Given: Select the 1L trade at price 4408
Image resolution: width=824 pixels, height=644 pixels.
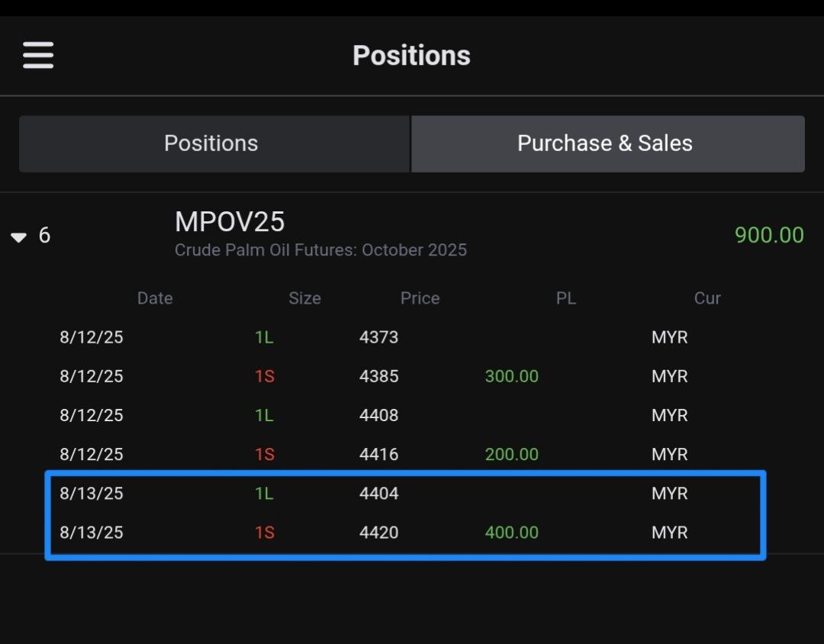Looking at the screenshot, I should tap(378, 415).
